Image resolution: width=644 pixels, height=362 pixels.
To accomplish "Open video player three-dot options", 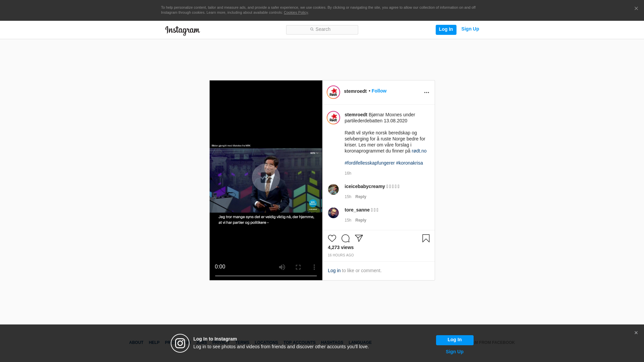I will (x=314, y=267).
